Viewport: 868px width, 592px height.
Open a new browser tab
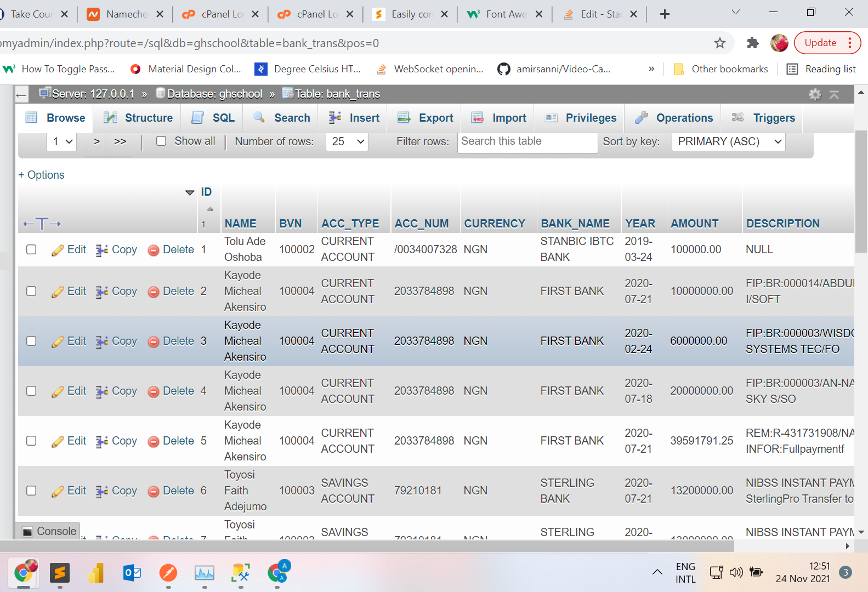[x=665, y=14]
